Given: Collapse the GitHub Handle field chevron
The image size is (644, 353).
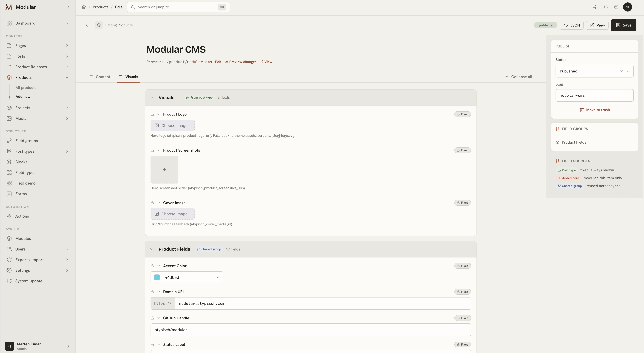Looking at the screenshot, I should 158,318.
